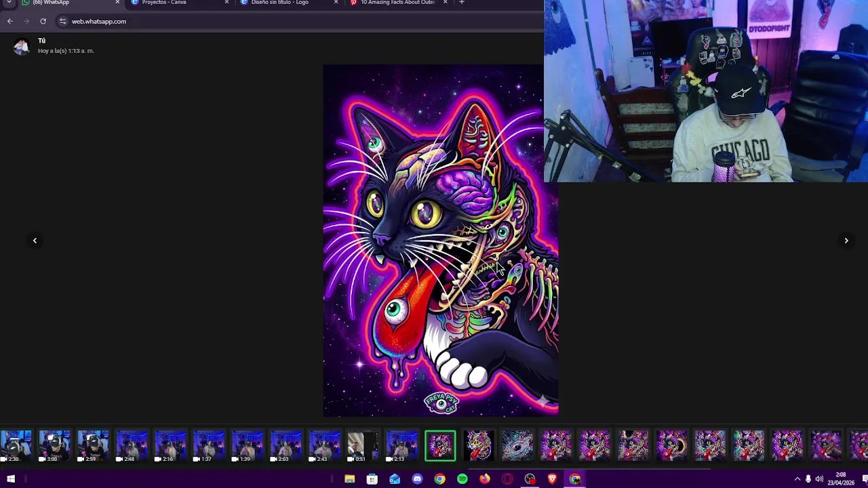Open the video thumbnail lasting 2:03

tap(286, 446)
